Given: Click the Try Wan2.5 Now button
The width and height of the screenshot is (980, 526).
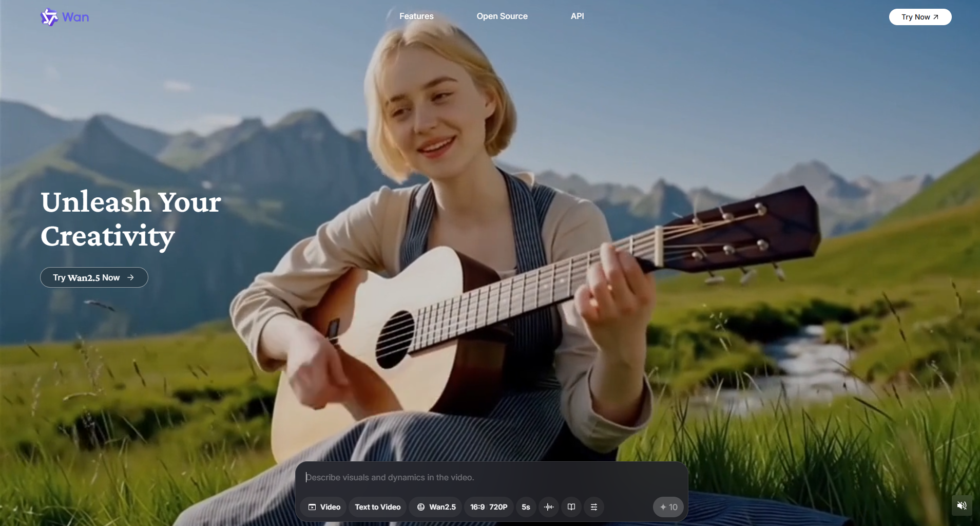Looking at the screenshot, I should (x=94, y=277).
